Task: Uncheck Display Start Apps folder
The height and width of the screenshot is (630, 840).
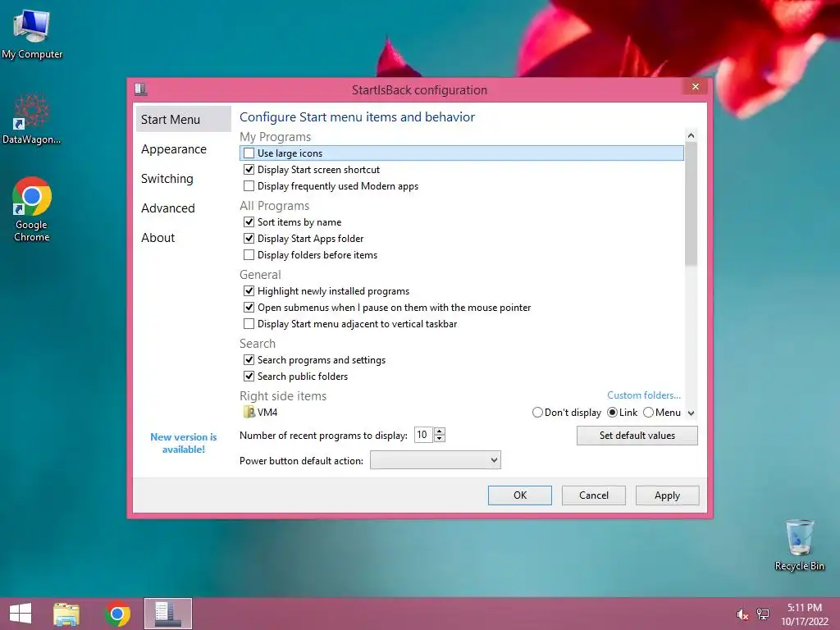Action: pyautogui.click(x=249, y=239)
